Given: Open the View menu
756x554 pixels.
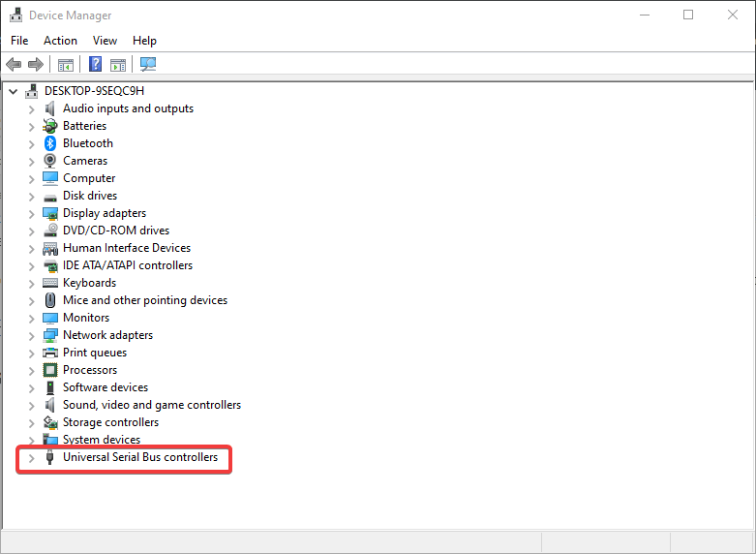Looking at the screenshot, I should (105, 41).
